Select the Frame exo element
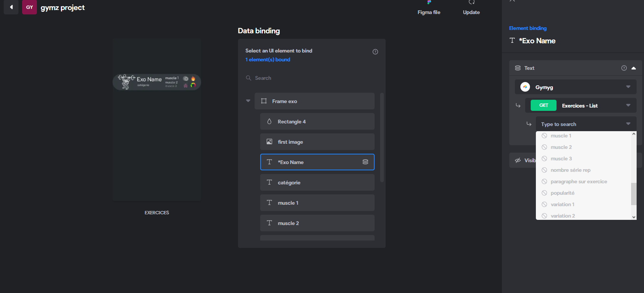This screenshot has width=644, height=293. point(314,101)
